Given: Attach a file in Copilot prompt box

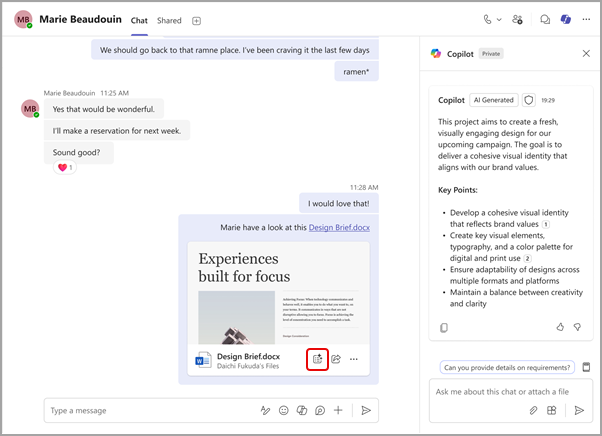Looking at the screenshot, I should [x=533, y=410].
